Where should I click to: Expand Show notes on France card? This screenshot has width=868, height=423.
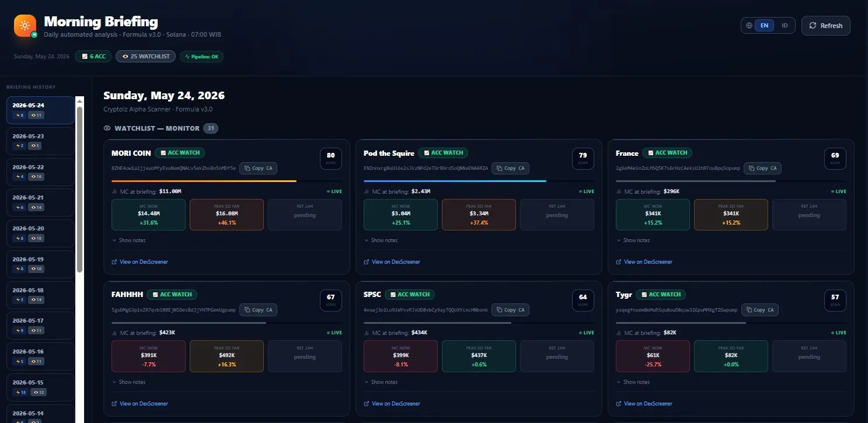point(633,240)
